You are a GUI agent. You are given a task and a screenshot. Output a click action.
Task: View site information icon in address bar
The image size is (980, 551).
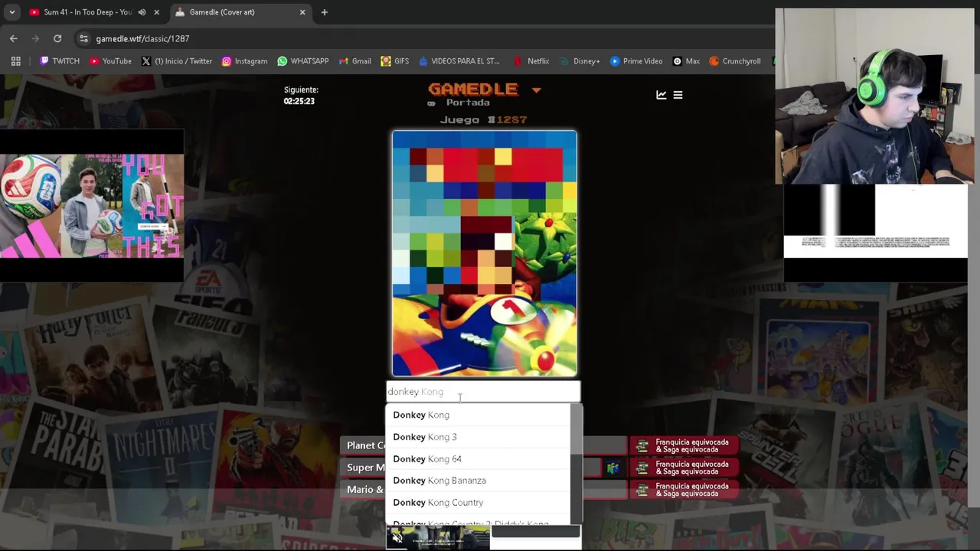[83, 38]
